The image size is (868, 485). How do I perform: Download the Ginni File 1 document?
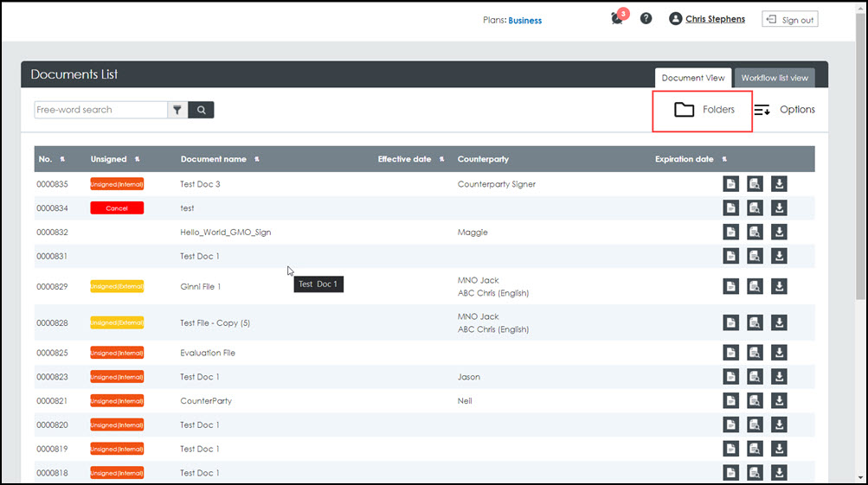point(779,286)
